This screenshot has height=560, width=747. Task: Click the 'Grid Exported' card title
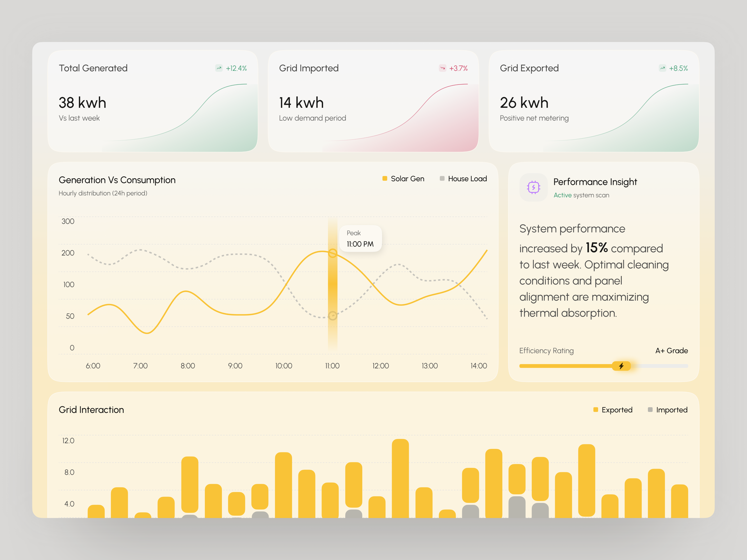point(529,68)
